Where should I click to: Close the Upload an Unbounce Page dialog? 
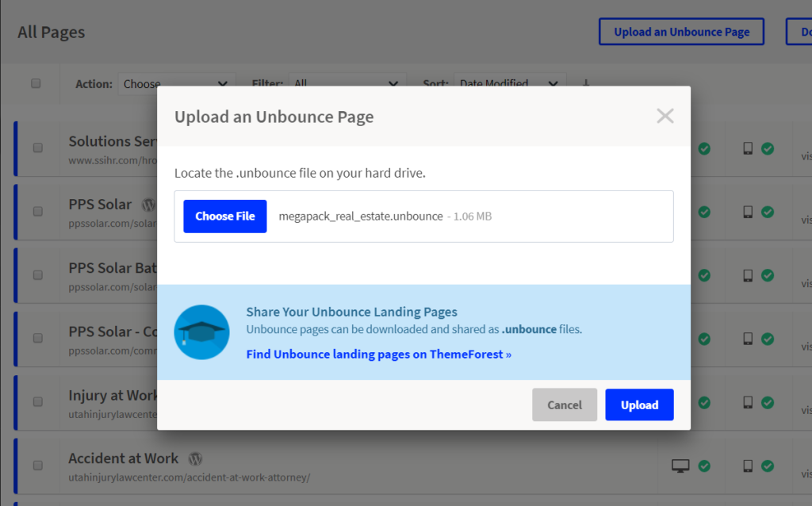point(665,117)
